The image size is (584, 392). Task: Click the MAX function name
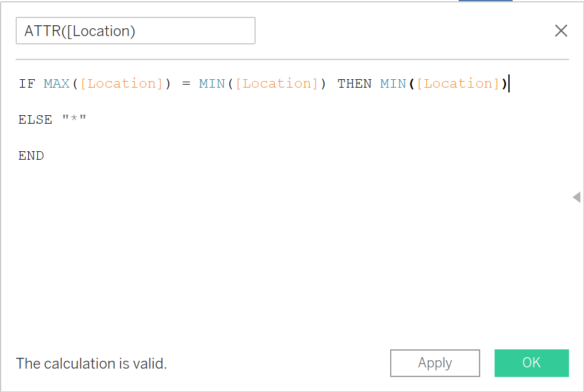[57, 83]
